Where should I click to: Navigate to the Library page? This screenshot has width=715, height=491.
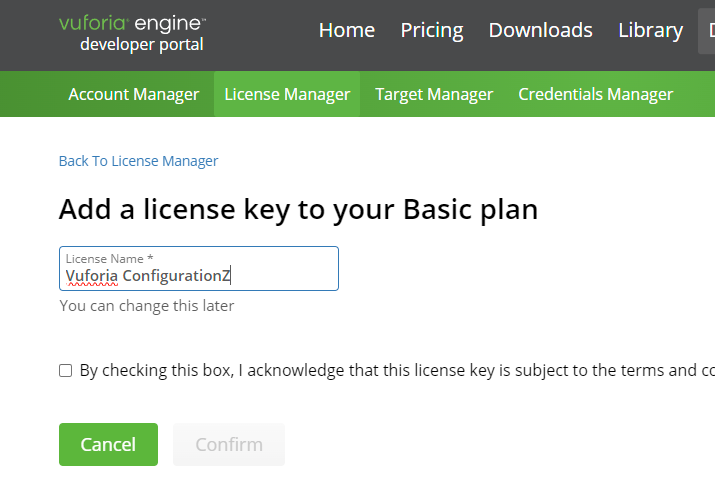coord(650,31)
